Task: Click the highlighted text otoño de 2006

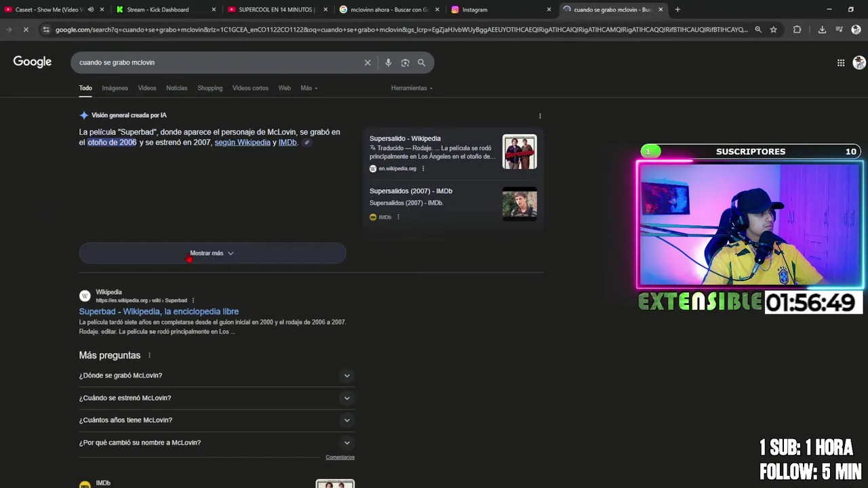Action: click(x=112, y=142)
